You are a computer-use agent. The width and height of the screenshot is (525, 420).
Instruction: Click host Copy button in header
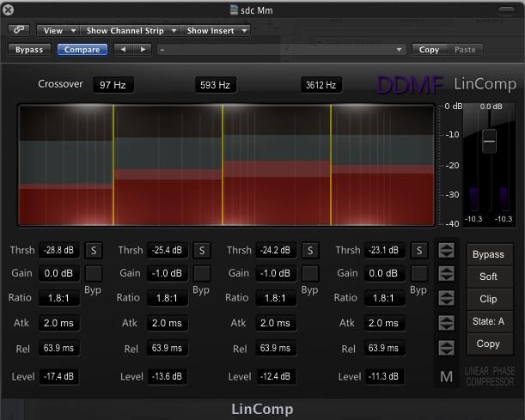click(429, 50)
